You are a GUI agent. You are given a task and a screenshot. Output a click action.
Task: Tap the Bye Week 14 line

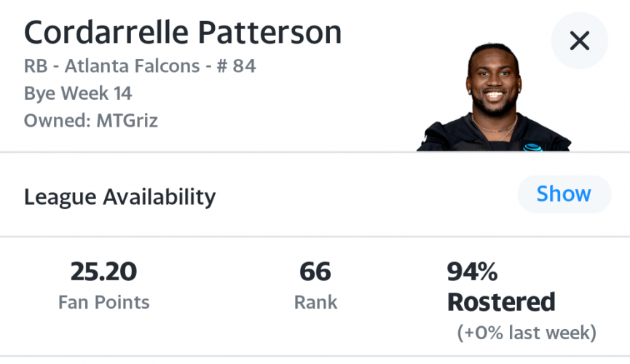coord(78,94)
